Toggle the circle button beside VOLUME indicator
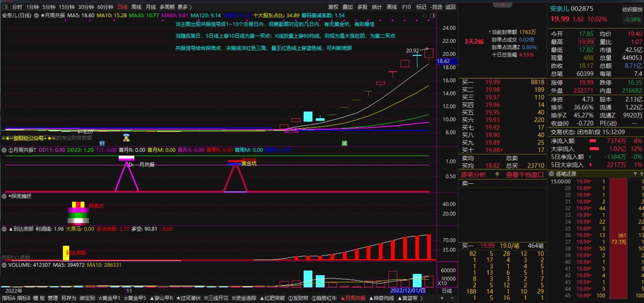644x303 pixels. (x=4, y=265)
